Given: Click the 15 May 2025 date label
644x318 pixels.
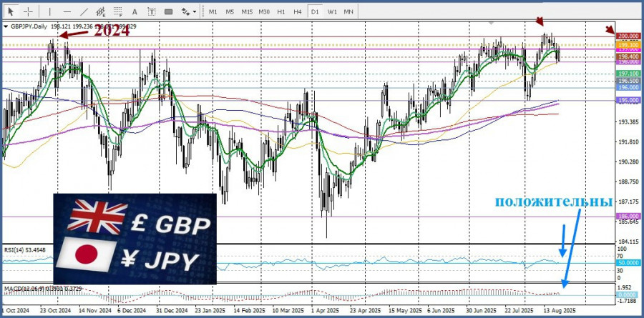Looking at the screenshot, I should coord(405,309).
